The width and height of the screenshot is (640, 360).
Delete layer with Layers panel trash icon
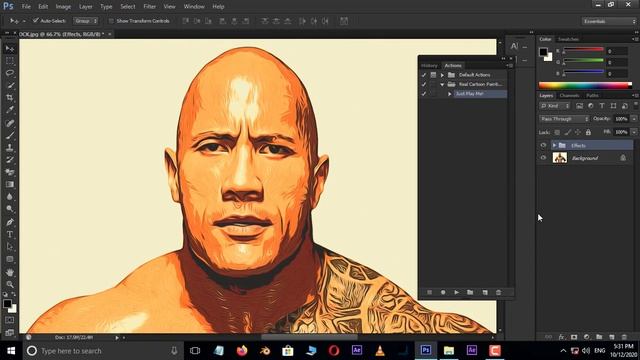[624, 337]
